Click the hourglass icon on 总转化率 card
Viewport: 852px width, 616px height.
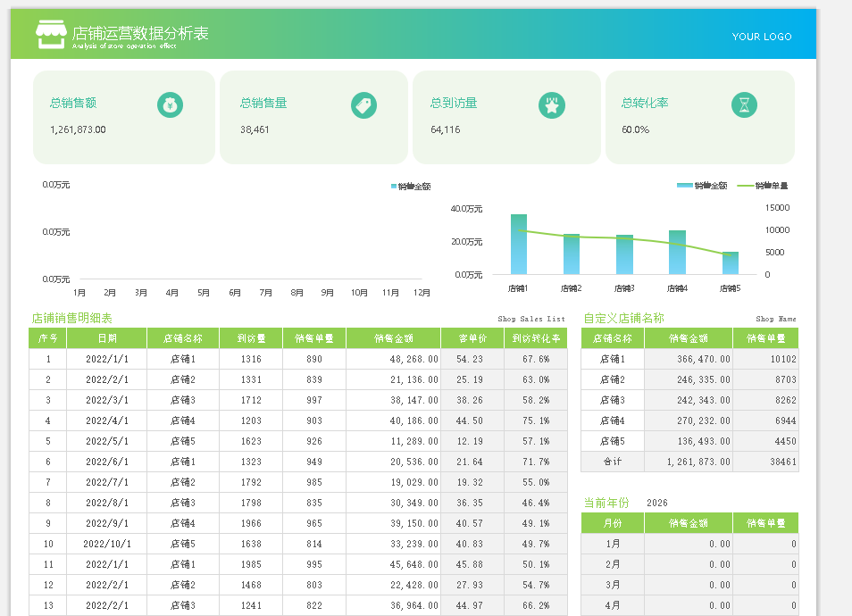pos(744,105)
